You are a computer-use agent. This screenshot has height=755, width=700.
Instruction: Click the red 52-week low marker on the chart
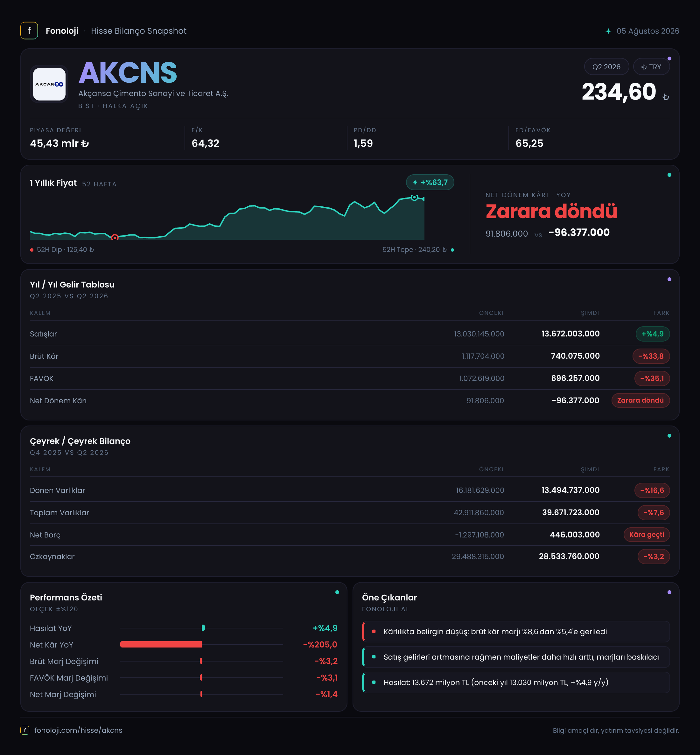pyautogui.click(x=115, y=237)
